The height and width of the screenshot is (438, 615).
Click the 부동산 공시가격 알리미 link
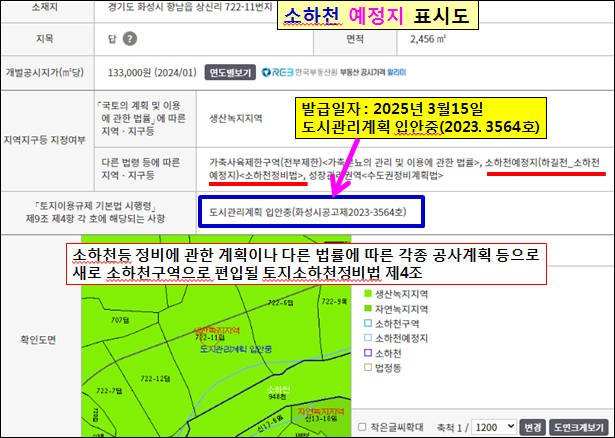tap(373, 73)
